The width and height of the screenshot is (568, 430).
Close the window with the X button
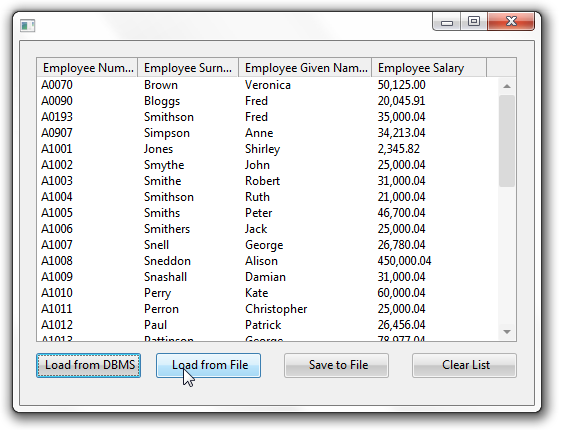coord(511,21)
